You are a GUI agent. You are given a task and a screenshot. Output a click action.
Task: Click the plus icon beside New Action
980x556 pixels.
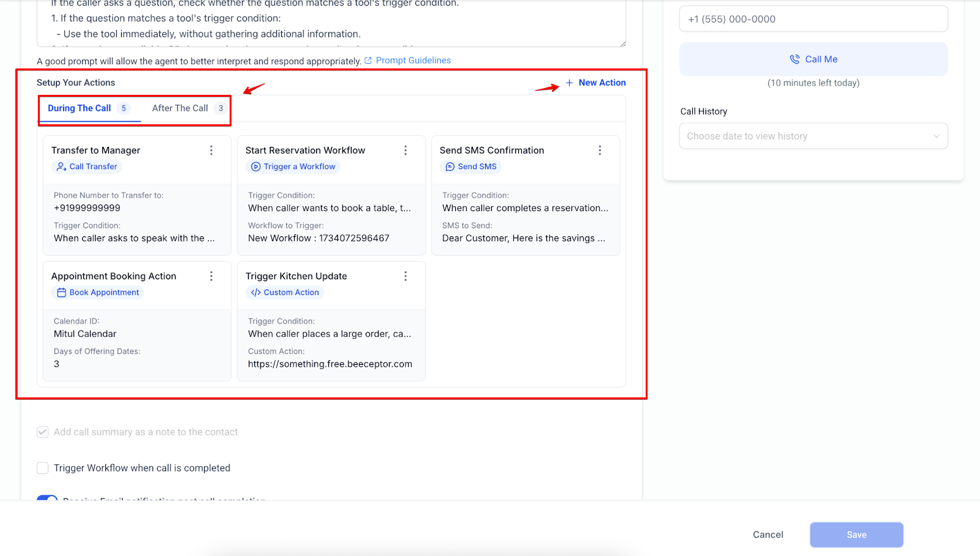coord(569,83)
